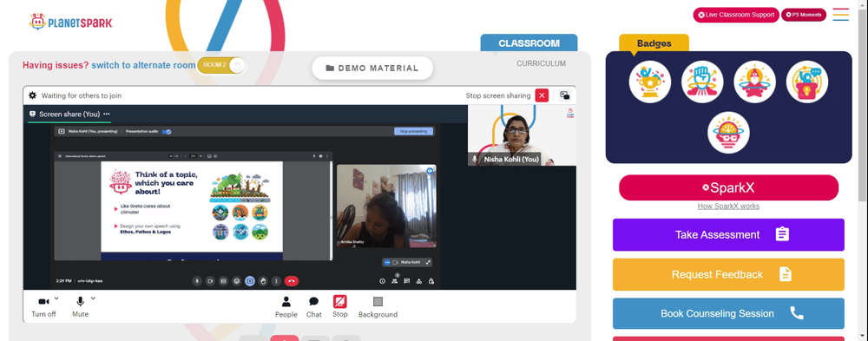Click the red X stop sharing button
This screenshot has width=868, height=341.
pyautogui.click(x=542, y=95)
